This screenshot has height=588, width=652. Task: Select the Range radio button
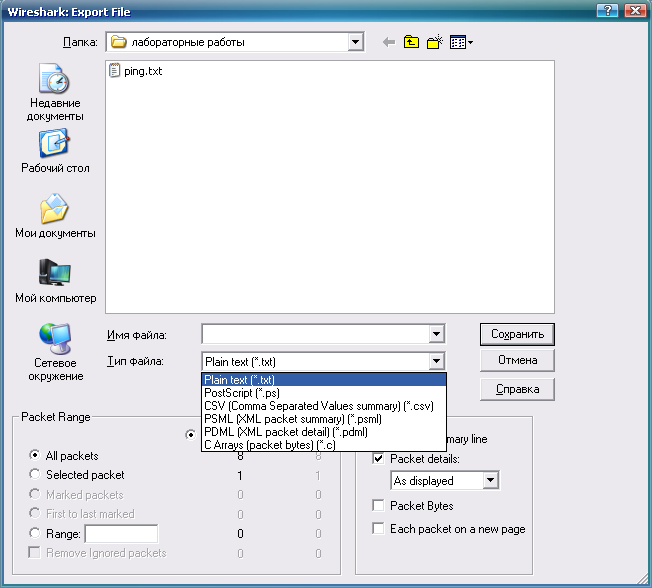pyautogui.click(x=35, y=533)
